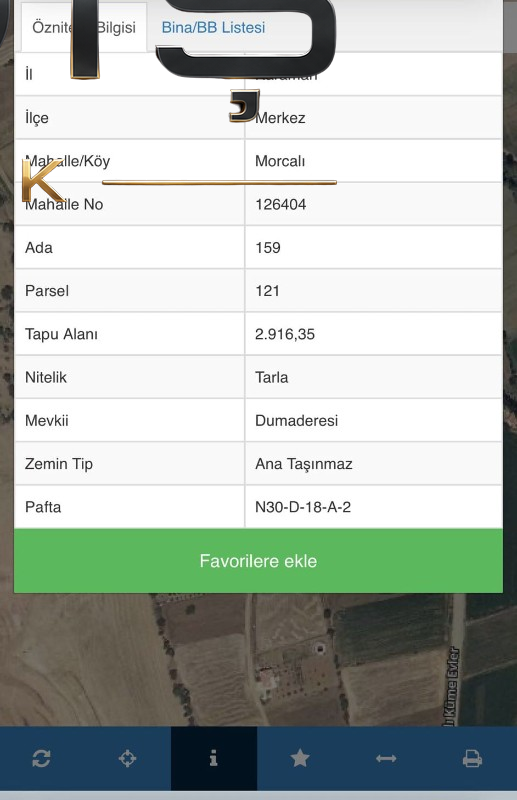The height and width of the screenshot is (800, 517).
Task: Click the Mevkii value Dumaderesi
Action: pyautogui.click(x=297, y=420)
